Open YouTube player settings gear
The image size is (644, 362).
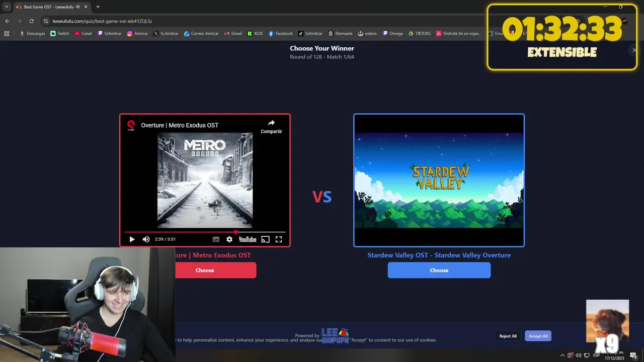pos(229,239)
